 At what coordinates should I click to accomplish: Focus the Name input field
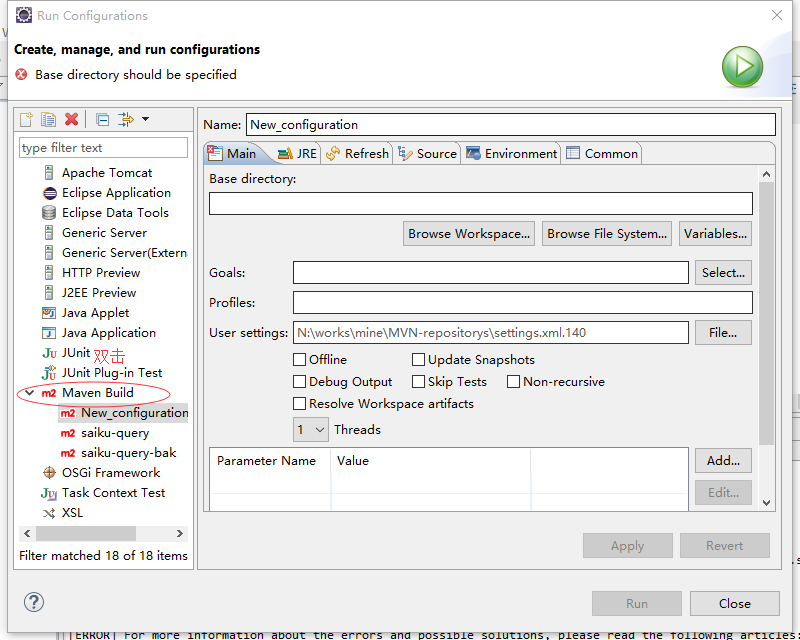(x=511, y=125)
